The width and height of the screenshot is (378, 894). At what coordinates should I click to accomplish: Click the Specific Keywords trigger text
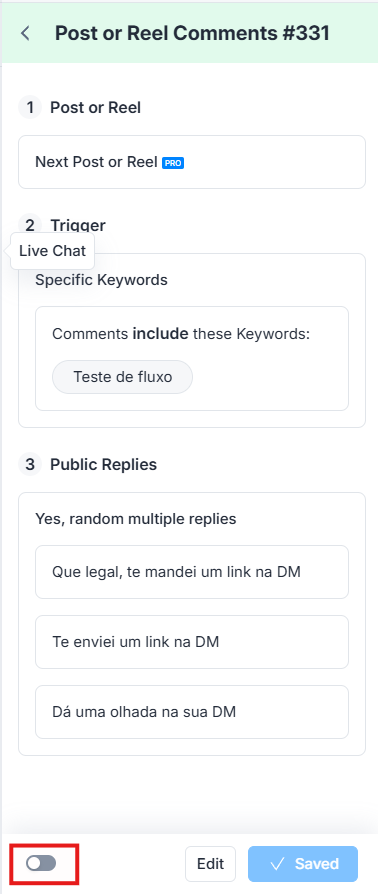tap(101, 280)
